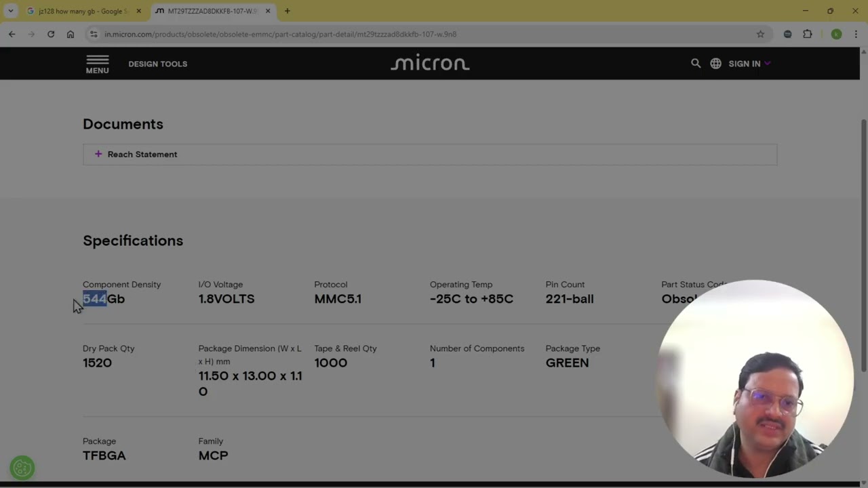This screenshot has height=488, width=868.
Task: Close the Micron part detail tab
Action: (x=268, y=11)
